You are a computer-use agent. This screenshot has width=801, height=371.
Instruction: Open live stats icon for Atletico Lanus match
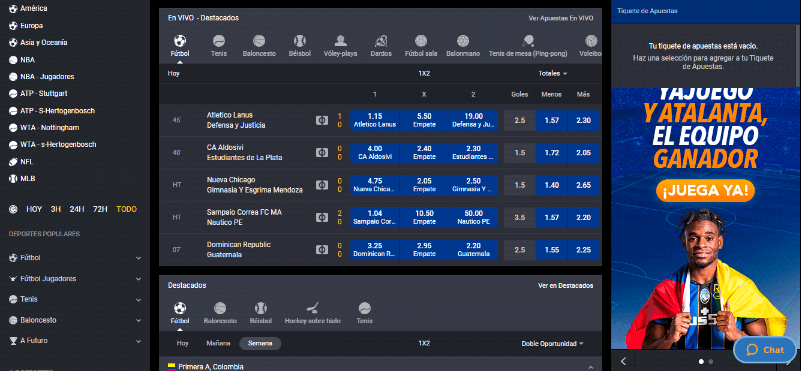tap(322, 120)
